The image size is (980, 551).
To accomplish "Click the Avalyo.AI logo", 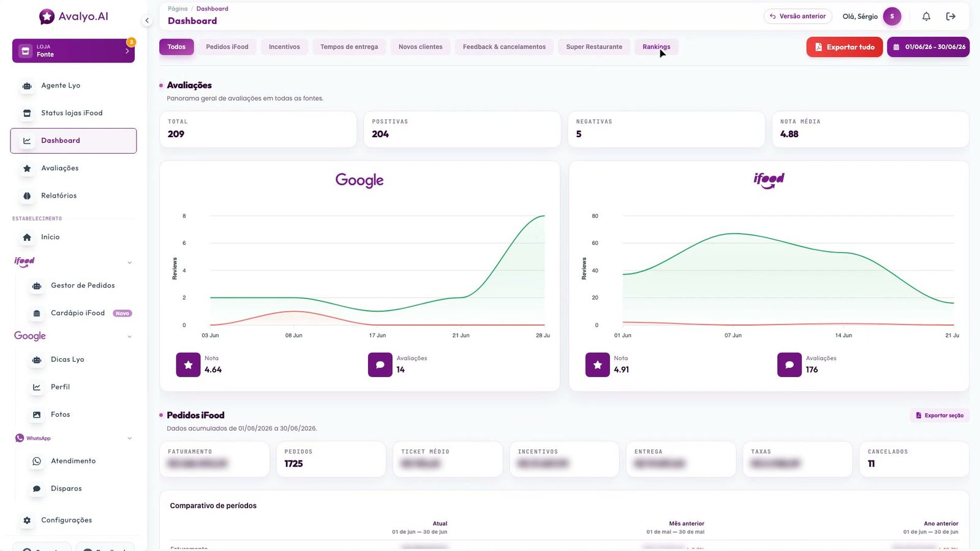I will tap(73, 17).
